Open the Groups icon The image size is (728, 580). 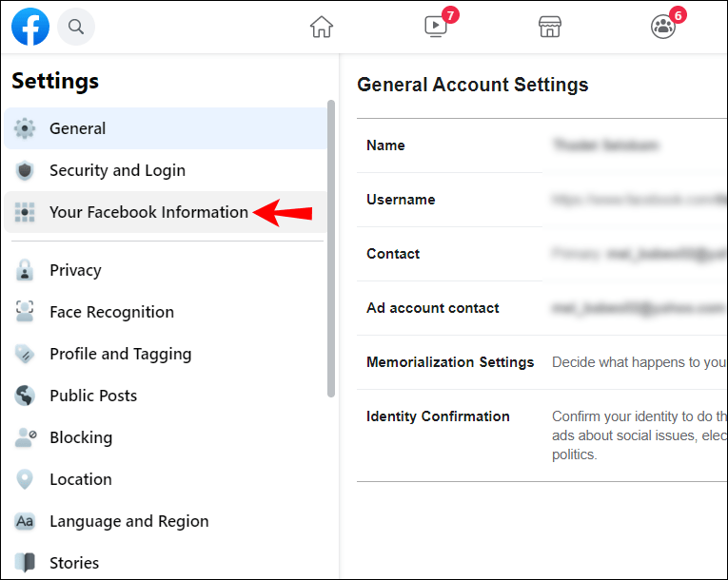(x=663, y=27)
